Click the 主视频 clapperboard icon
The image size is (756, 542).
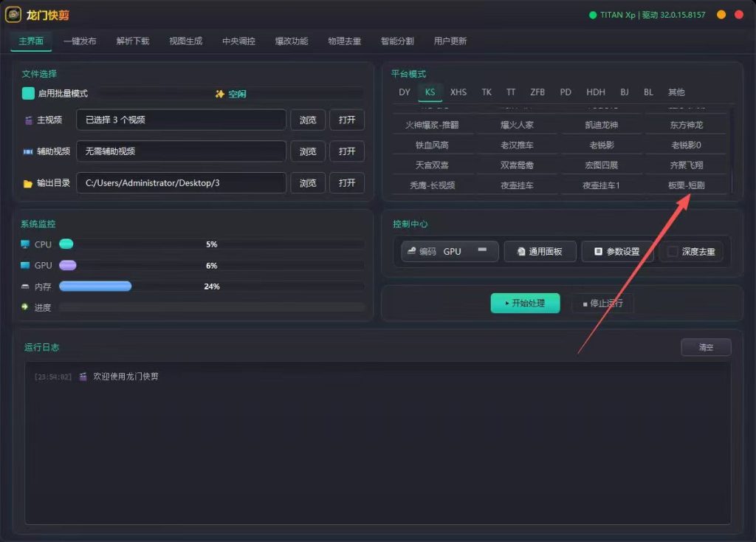point(28,120)
